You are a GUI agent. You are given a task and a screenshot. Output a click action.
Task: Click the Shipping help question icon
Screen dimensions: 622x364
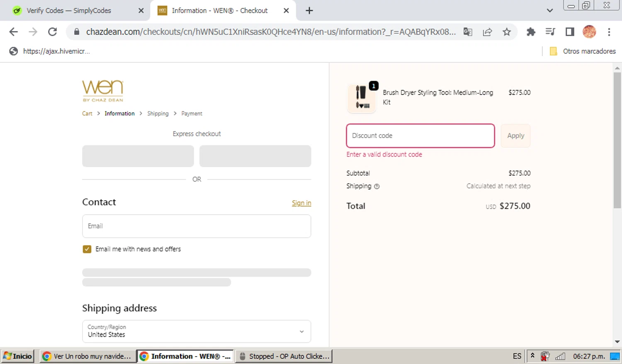pyautogui.click(x=377, y=186)
